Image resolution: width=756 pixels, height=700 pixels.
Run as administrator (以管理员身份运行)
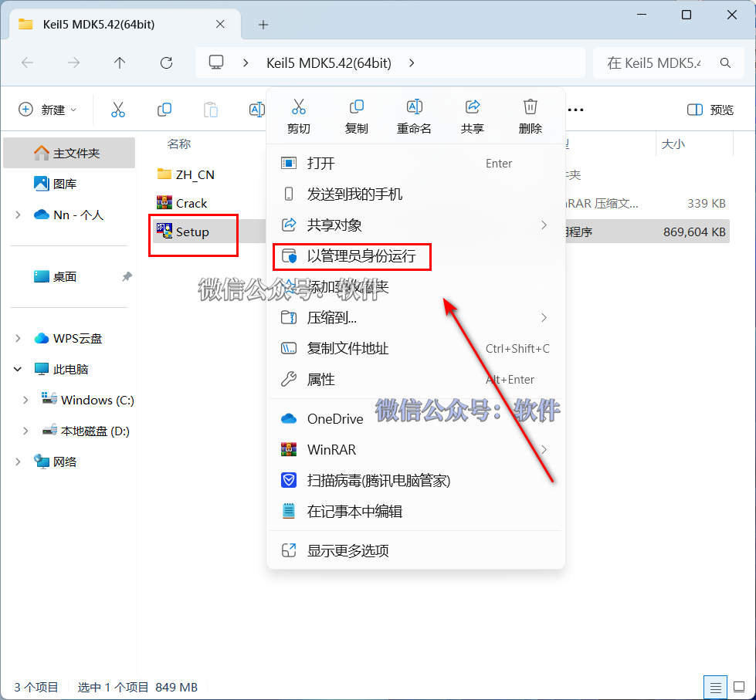click(415, 255)
